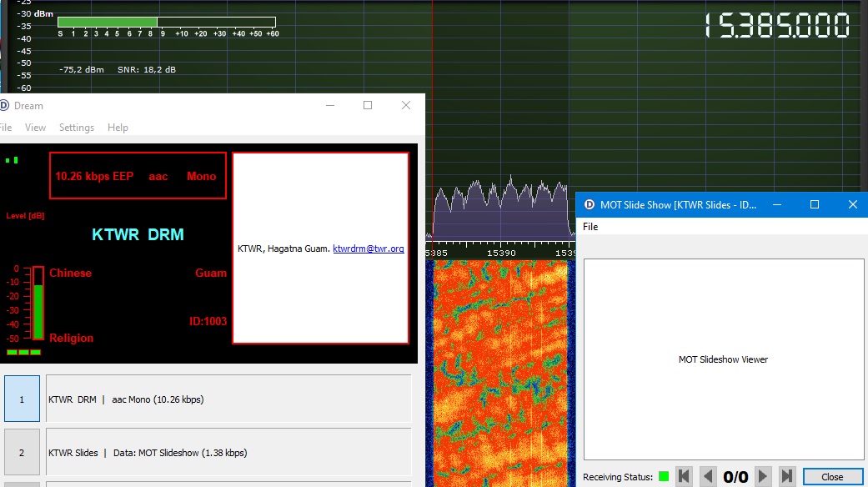The width and height of the screenshot is (868, 487).
Task: Click the ktwrdrm@twr.org email link
Action: point(368,249)
